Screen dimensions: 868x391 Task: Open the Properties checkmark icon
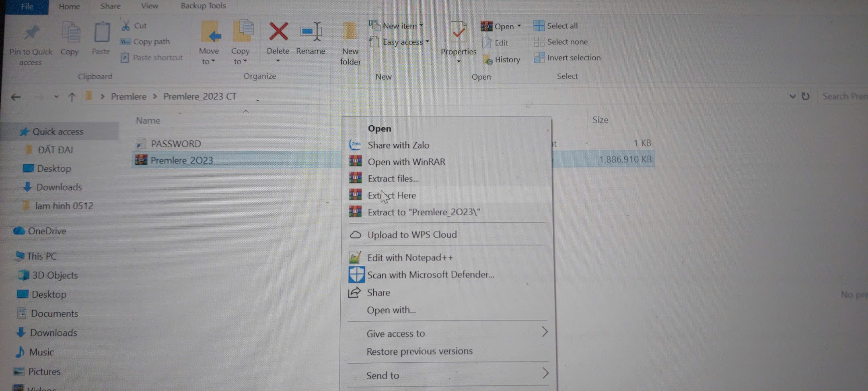point(458,33)
